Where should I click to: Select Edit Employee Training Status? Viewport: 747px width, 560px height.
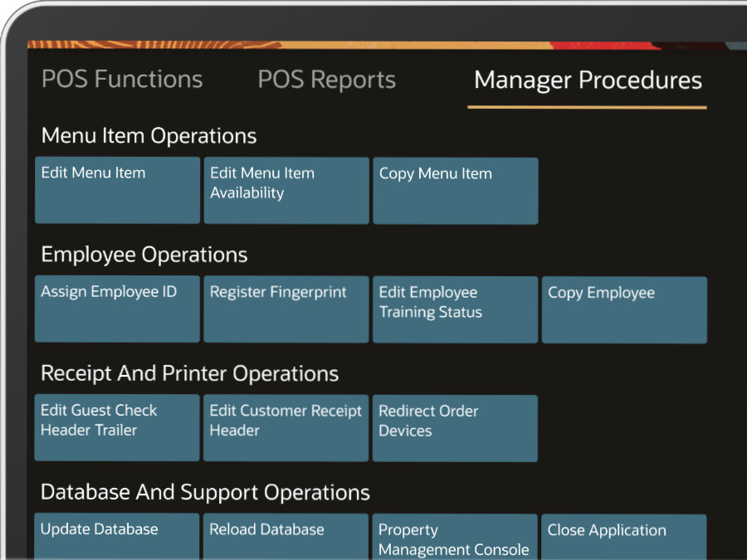click(456, 309)
